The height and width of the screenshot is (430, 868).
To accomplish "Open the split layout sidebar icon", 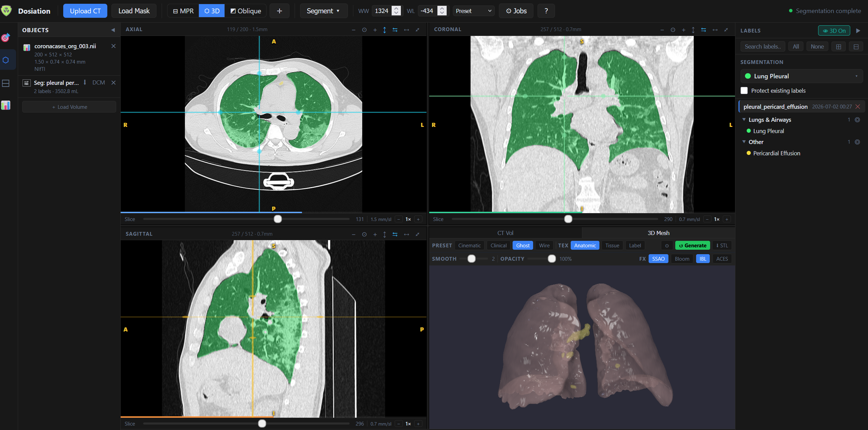I will click(6, 83).
